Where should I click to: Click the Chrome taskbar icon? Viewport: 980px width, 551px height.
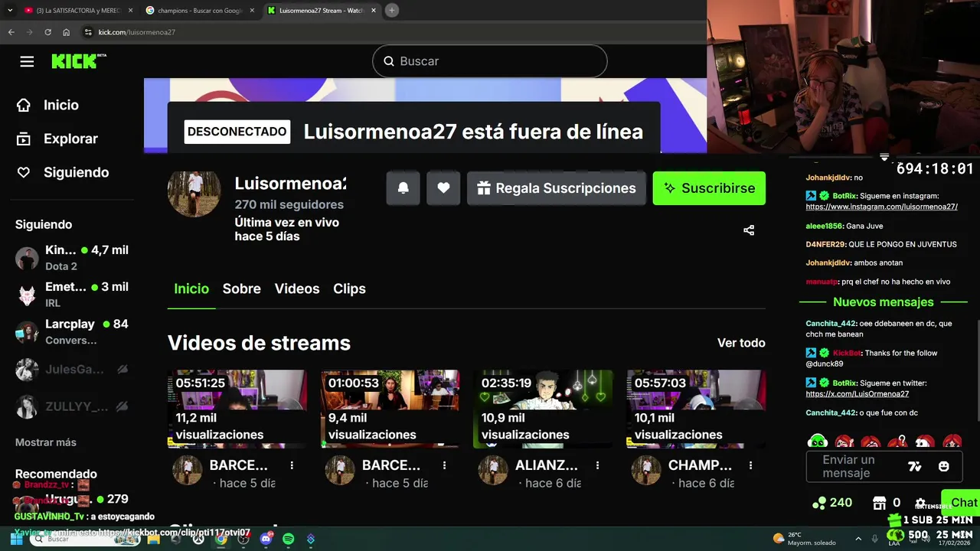click(220, 539)
